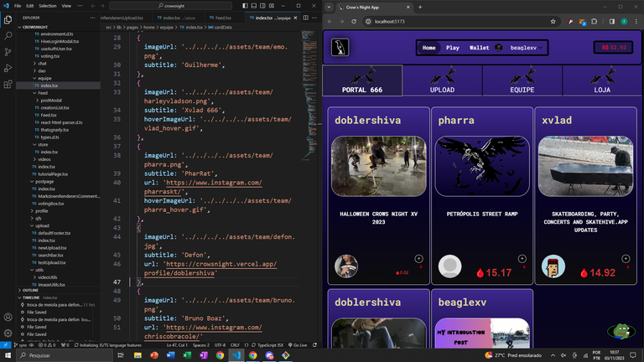
Task: Open the File menu in VS Code
Action: (18, 6)
